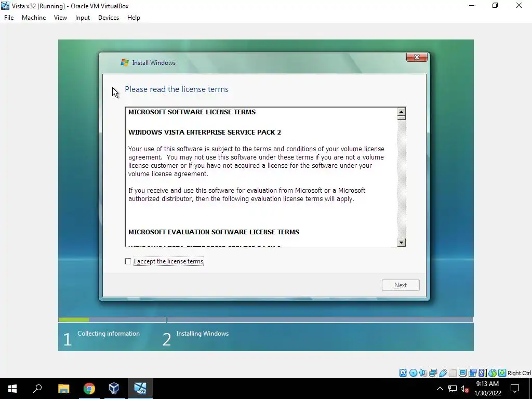Close the Install Windows dialog
The image size is (532, 399).
point(417,57)
